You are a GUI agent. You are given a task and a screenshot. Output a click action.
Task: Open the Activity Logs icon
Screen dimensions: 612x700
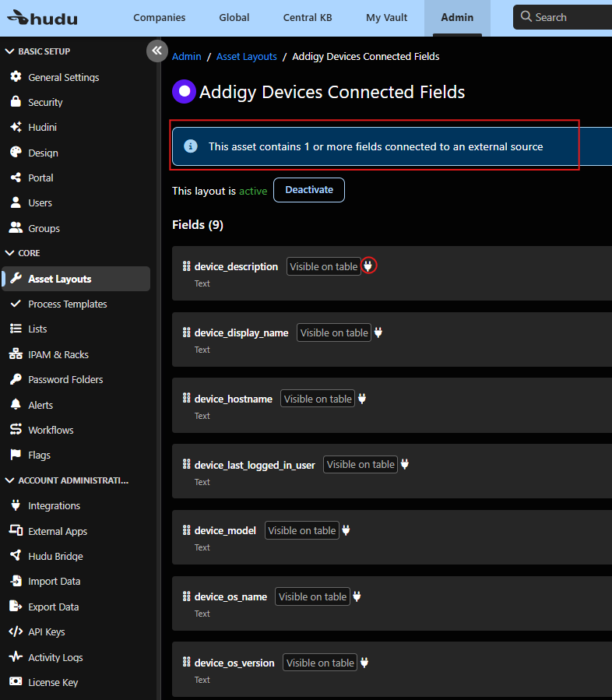point(16,656)
